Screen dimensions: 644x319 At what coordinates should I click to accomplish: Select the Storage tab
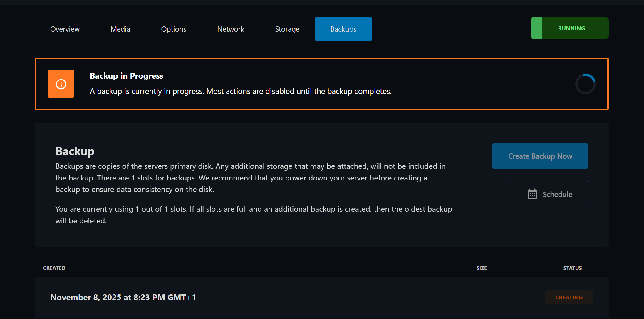(x=287, y=29)
